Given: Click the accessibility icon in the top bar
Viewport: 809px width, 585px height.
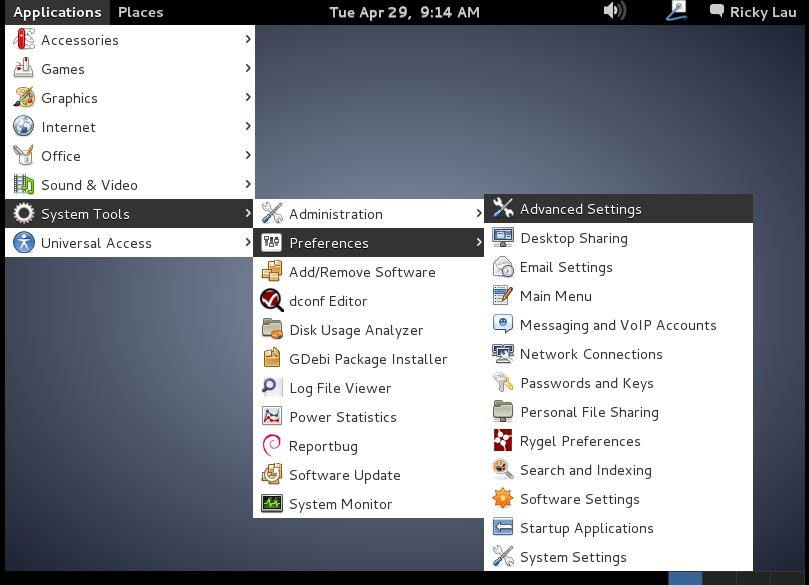Looking at the screenshot, I should [676, 11].
